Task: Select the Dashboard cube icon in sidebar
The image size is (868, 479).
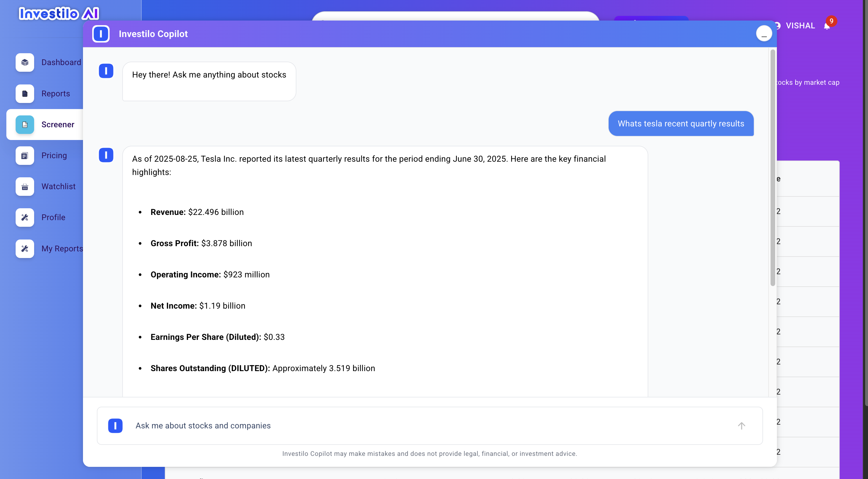Action: pos(25,62)
